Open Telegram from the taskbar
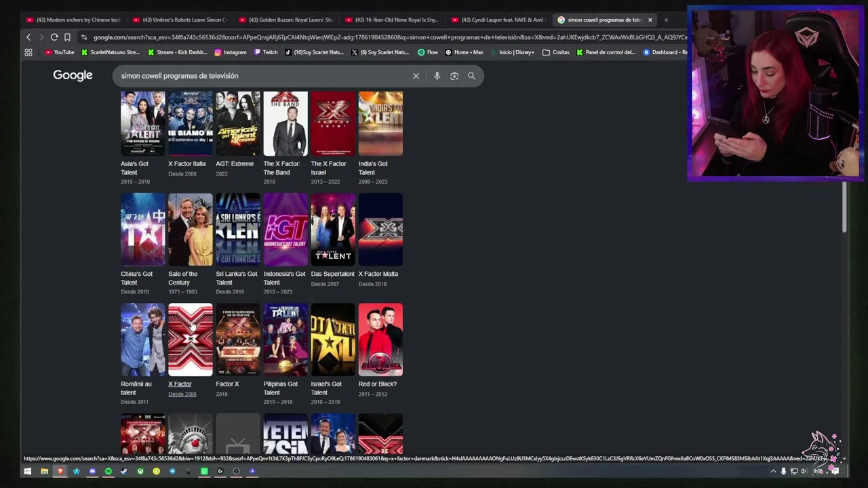Screen dimensions: 868x488 172,471
